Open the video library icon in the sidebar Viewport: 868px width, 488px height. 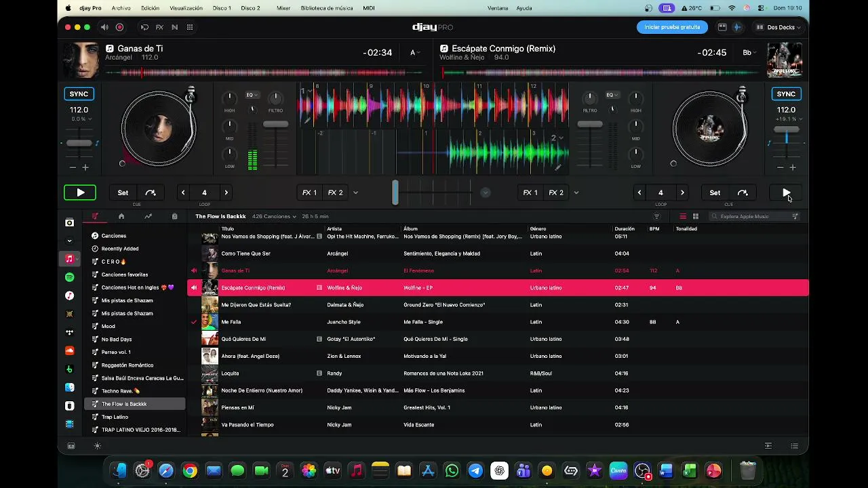(69, 424)
